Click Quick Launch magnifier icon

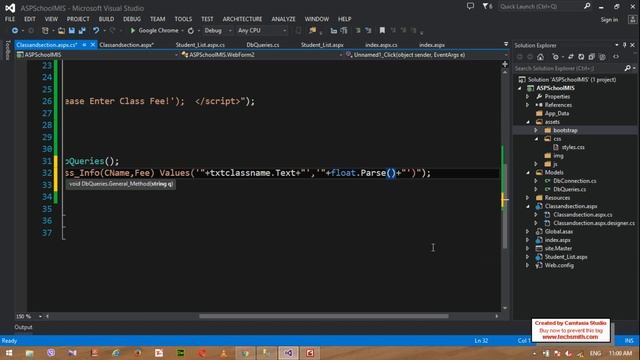(x=587, y=6)
